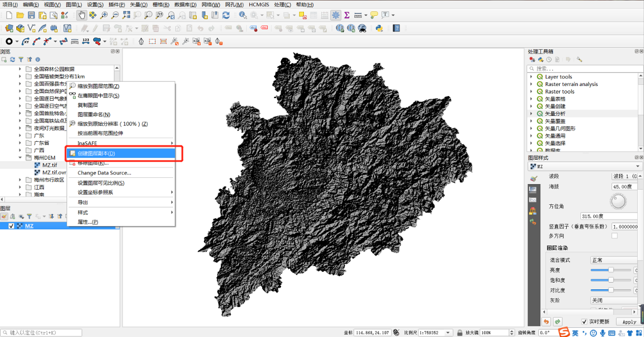
Task: Toggle the MZ layer visibility checkbox
Action: pyautogui.click(x=11, y=226)
